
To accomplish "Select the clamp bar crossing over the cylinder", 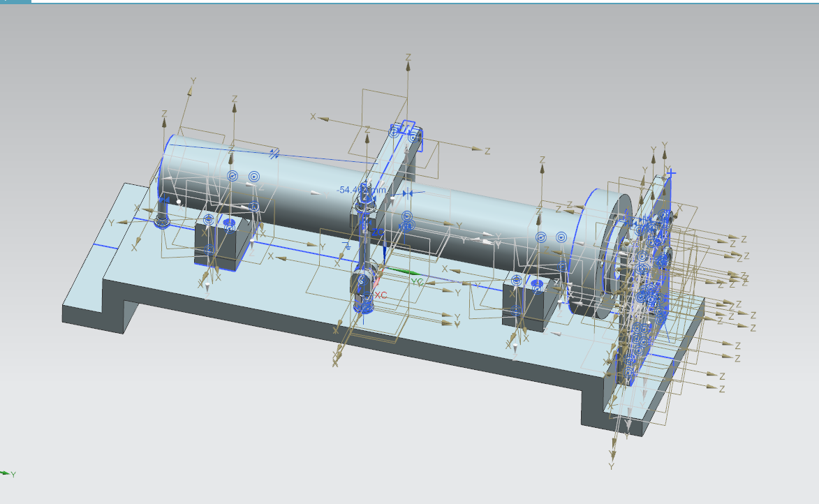I will coord(391,168).
